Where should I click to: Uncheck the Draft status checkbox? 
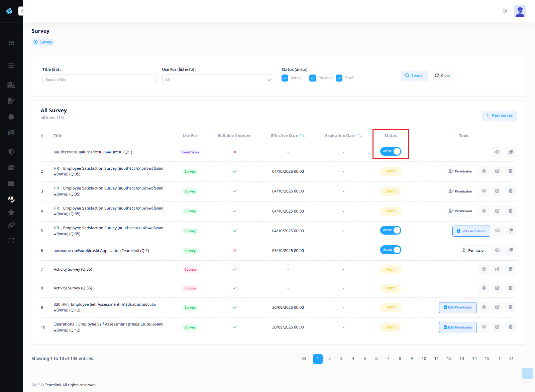point(339,78)
